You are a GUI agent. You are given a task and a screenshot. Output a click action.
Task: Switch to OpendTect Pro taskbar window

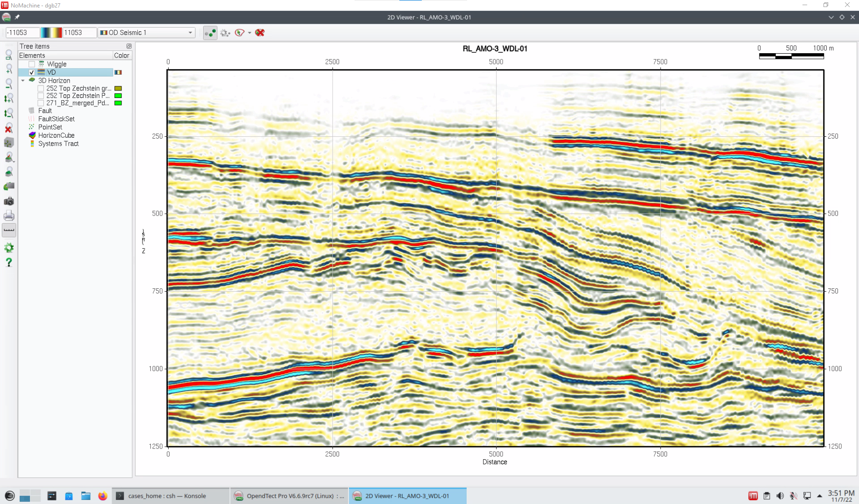pyautogui.click(x=290, y=496)
